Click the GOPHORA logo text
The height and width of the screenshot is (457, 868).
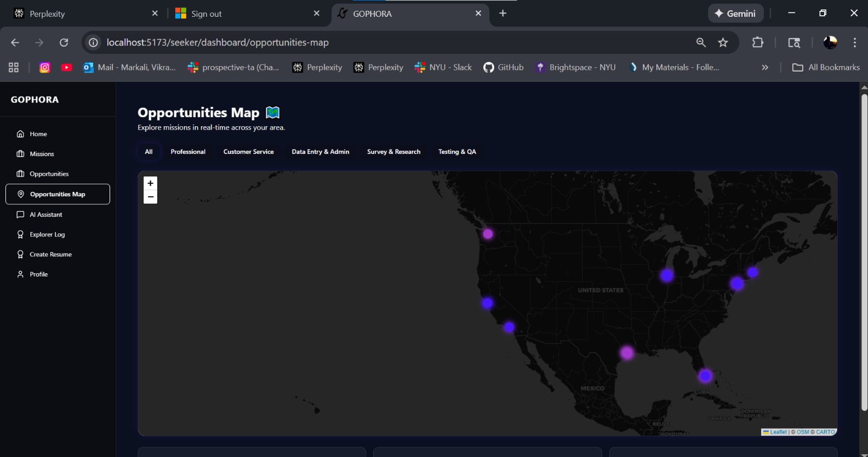[x=35, y=100]
